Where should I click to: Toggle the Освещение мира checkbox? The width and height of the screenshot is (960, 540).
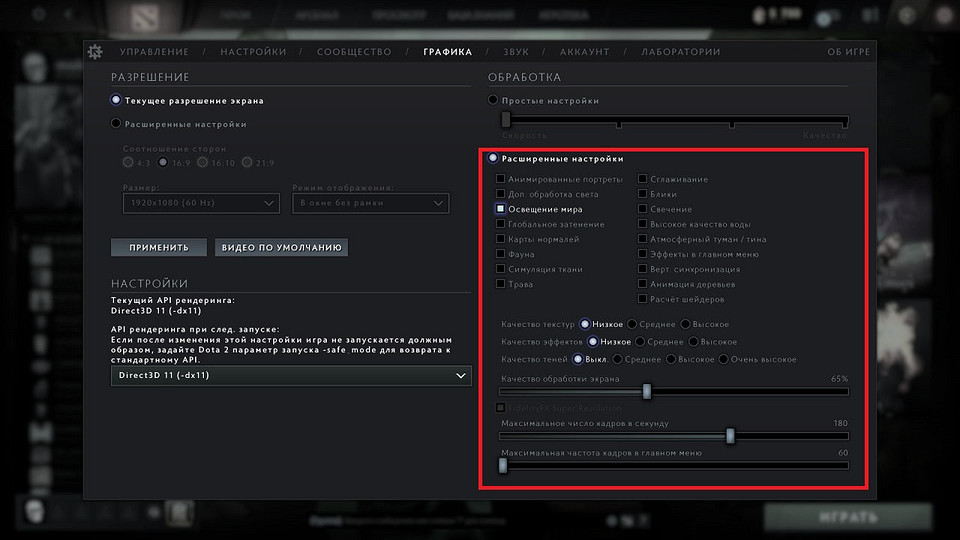(x=501, y=210)
